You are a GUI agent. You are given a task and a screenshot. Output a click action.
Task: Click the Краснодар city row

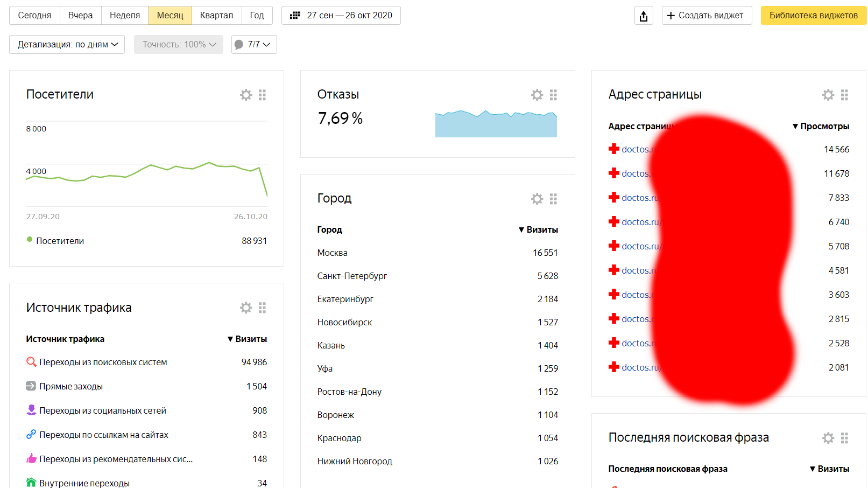coord(437,438)
